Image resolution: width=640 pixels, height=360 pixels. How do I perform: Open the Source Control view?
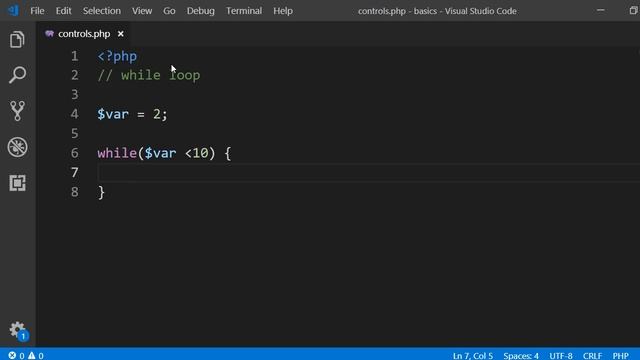pyautogui.click(x=17, y=111)
